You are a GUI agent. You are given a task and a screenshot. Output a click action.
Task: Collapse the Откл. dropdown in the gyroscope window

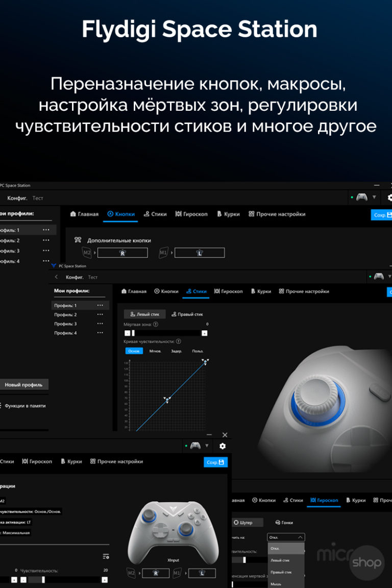[286, 537]
